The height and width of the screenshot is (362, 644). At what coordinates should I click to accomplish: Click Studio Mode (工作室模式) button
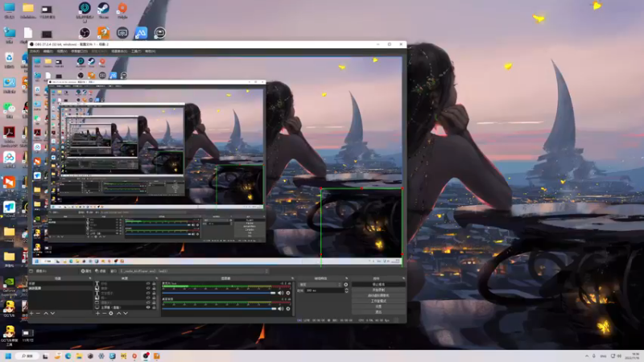click(378, 301)
